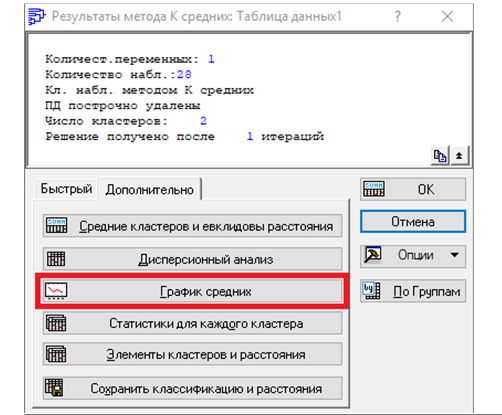Click the Отмена button

pos(413,221)
